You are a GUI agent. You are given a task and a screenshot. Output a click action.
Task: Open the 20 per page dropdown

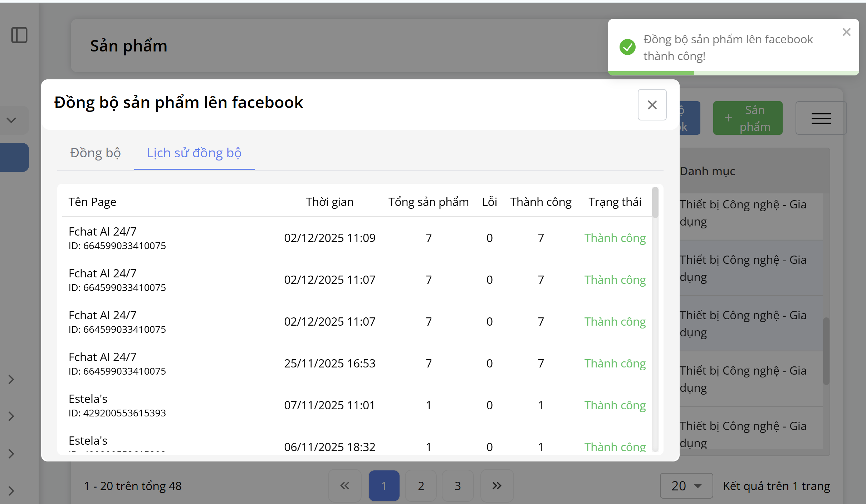[686, 485]
